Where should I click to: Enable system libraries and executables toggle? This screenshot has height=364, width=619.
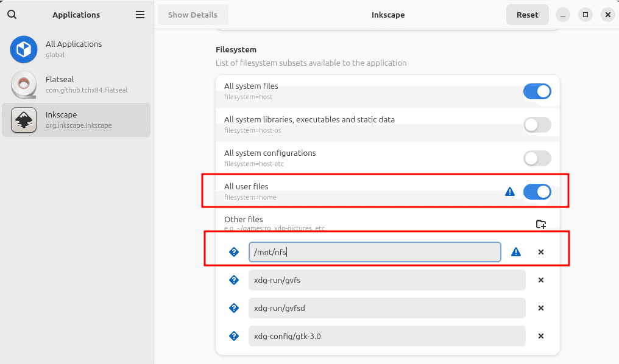tap(537, 125)
